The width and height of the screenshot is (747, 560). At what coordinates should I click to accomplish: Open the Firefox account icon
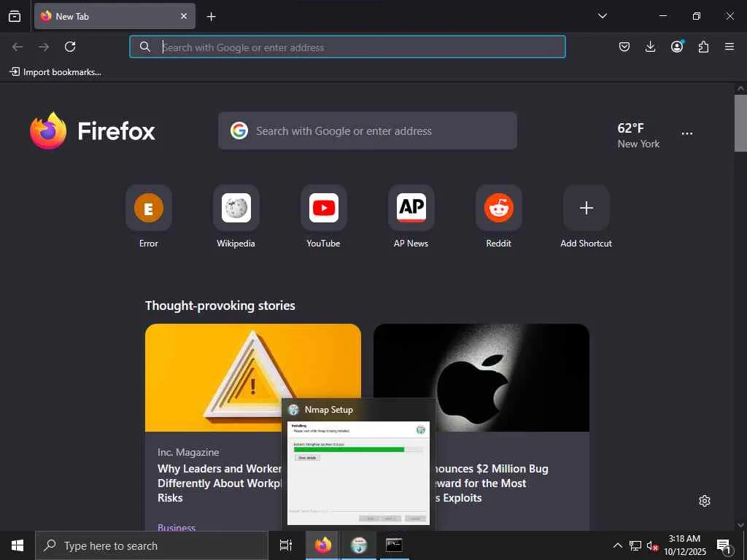click(x=677, y=46)
